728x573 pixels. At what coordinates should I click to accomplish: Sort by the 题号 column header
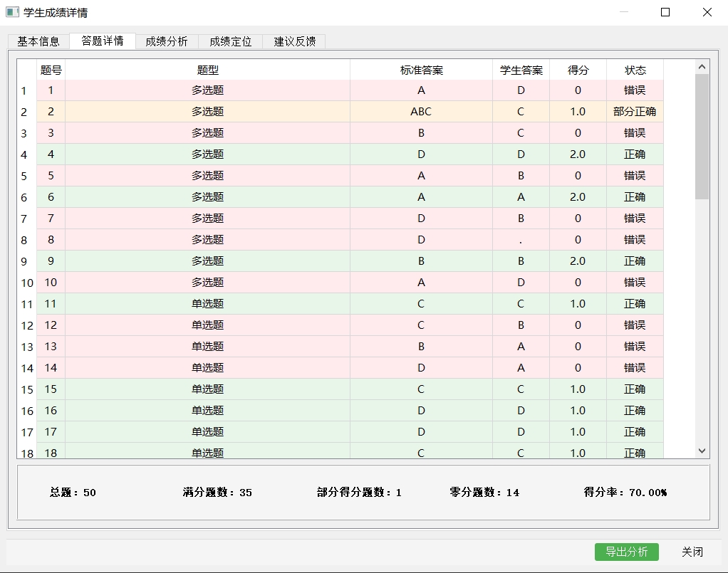pos(51,70)
